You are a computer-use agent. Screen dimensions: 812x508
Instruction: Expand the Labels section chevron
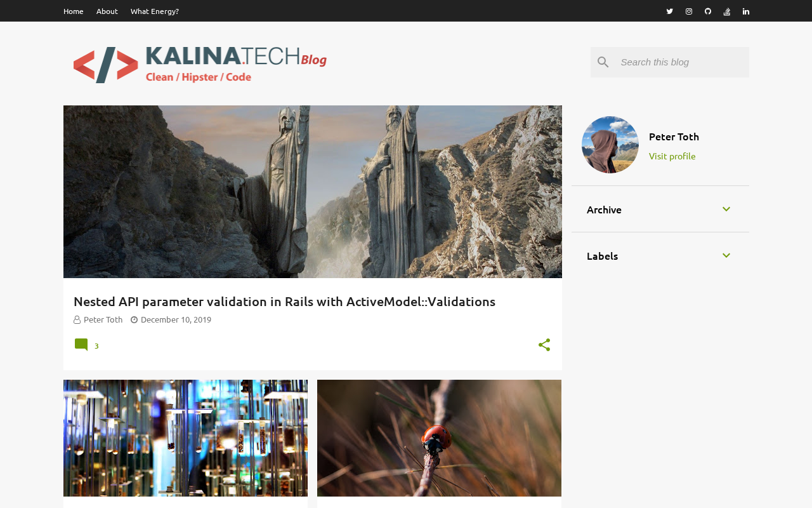pyautogui.click(x=726, y=255)
